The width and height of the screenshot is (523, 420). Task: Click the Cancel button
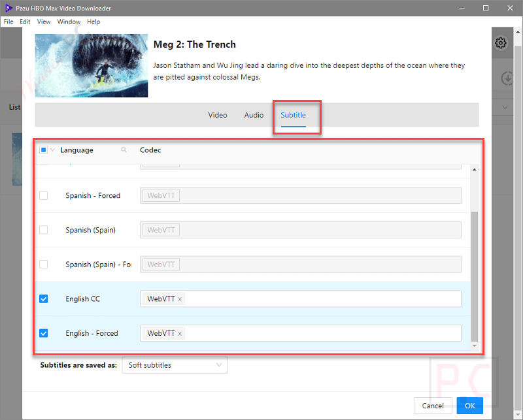433,406
